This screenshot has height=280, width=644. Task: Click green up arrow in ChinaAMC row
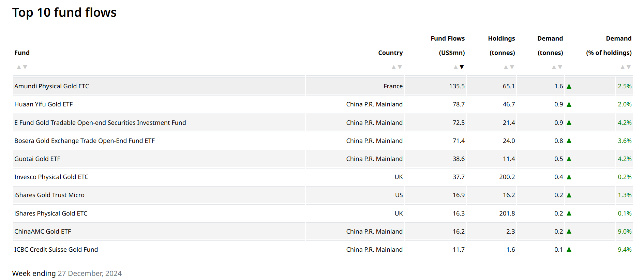(x=569, y=232)
